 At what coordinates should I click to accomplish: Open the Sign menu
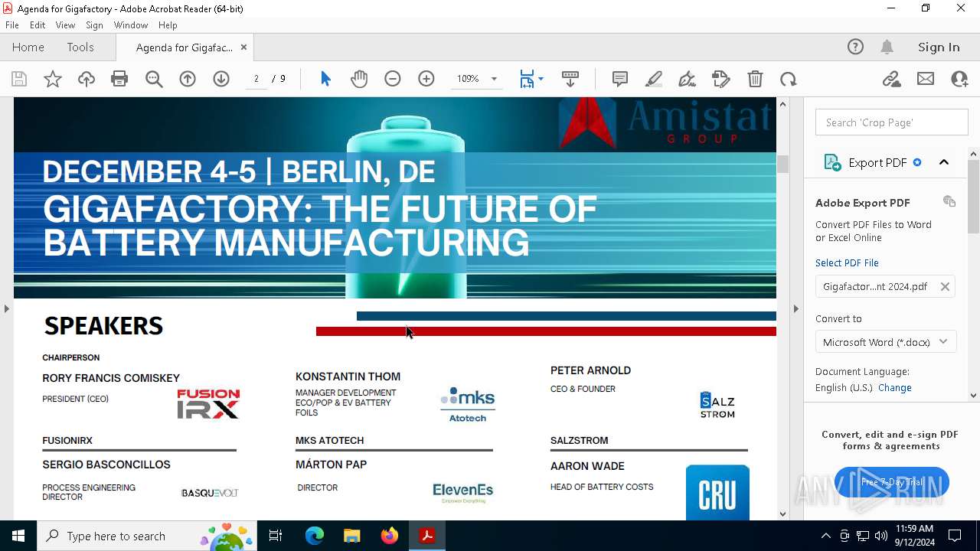tap(94, 25)
